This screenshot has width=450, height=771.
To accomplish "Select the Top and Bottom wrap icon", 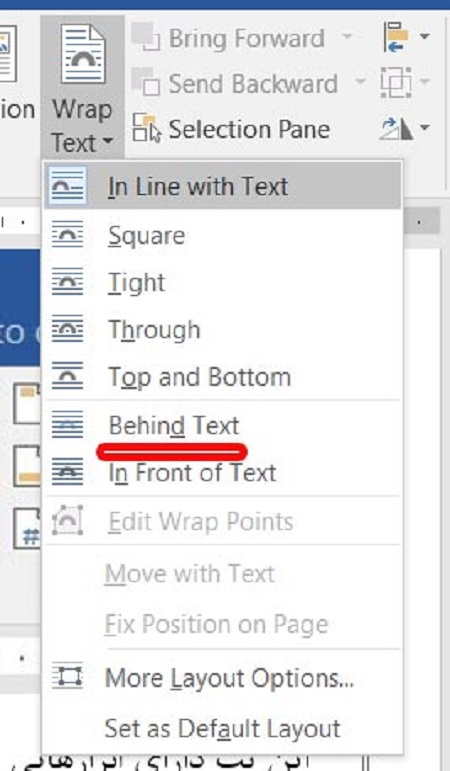I will click(67, 376).
